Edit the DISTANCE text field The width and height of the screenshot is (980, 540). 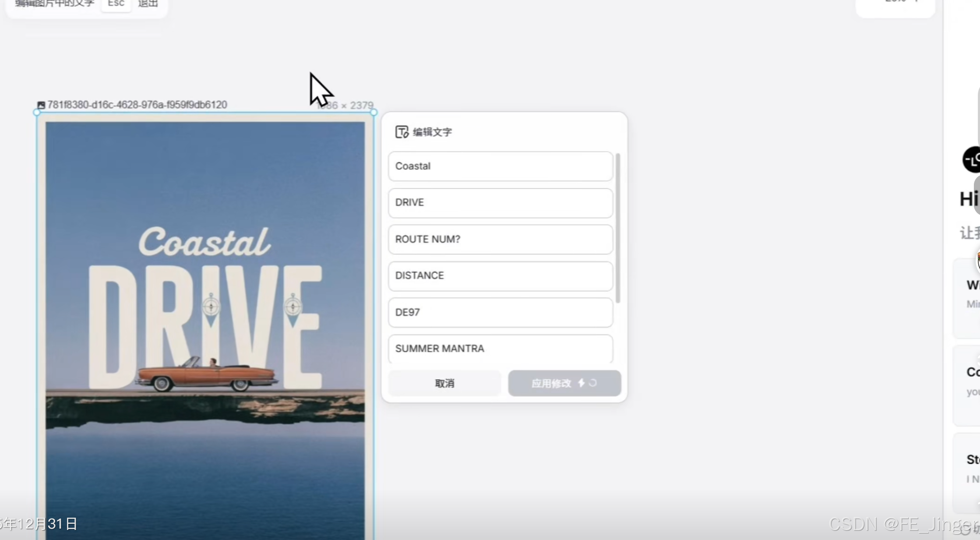500,276
